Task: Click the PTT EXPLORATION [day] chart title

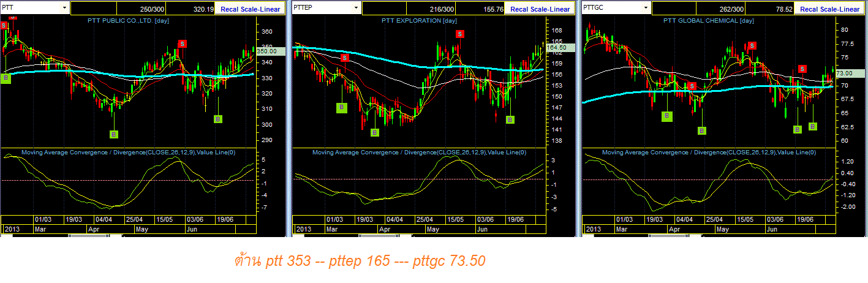Action: click(x=419, y=21)
